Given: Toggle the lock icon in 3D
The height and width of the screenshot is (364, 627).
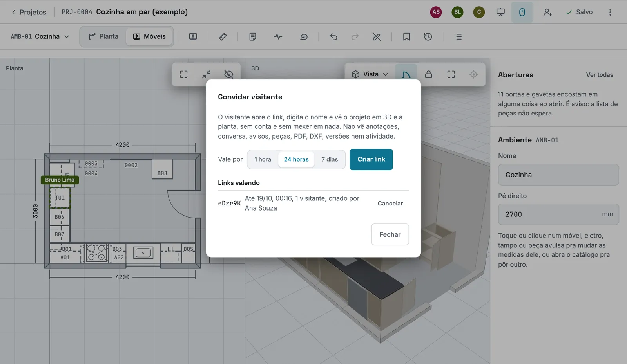Looking at the screenshot, I should [429, 74].
